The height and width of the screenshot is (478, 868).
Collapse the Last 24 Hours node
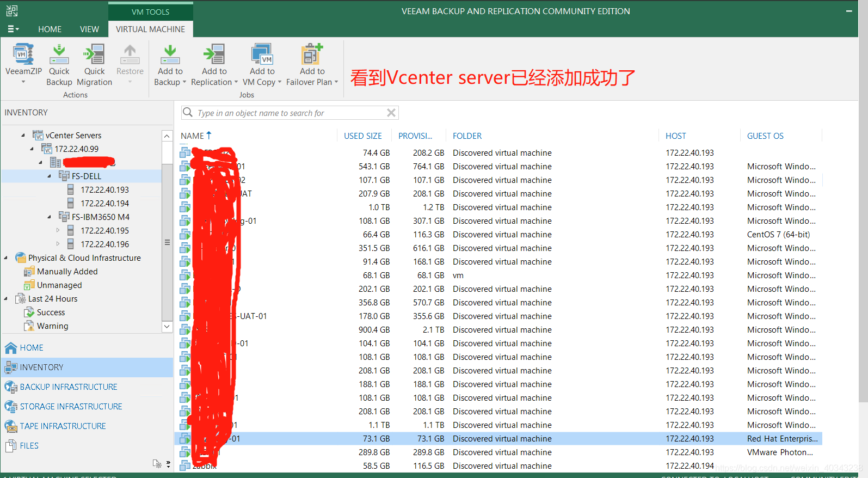(x=6, y=298)
